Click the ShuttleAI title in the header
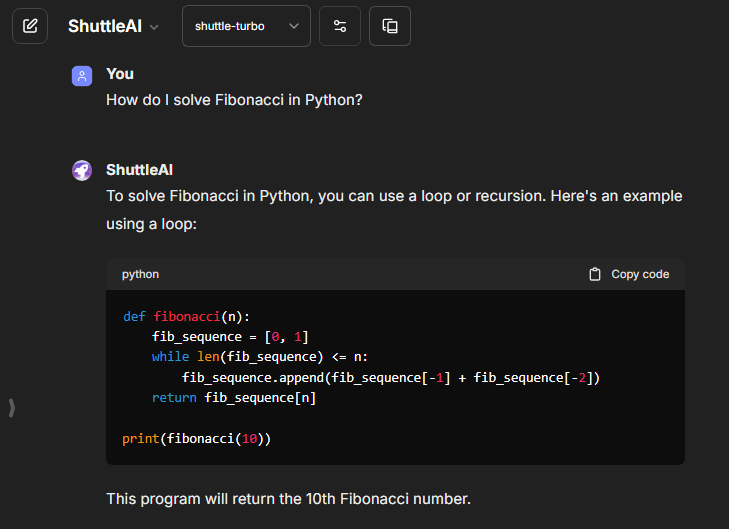 click(104, 26)
